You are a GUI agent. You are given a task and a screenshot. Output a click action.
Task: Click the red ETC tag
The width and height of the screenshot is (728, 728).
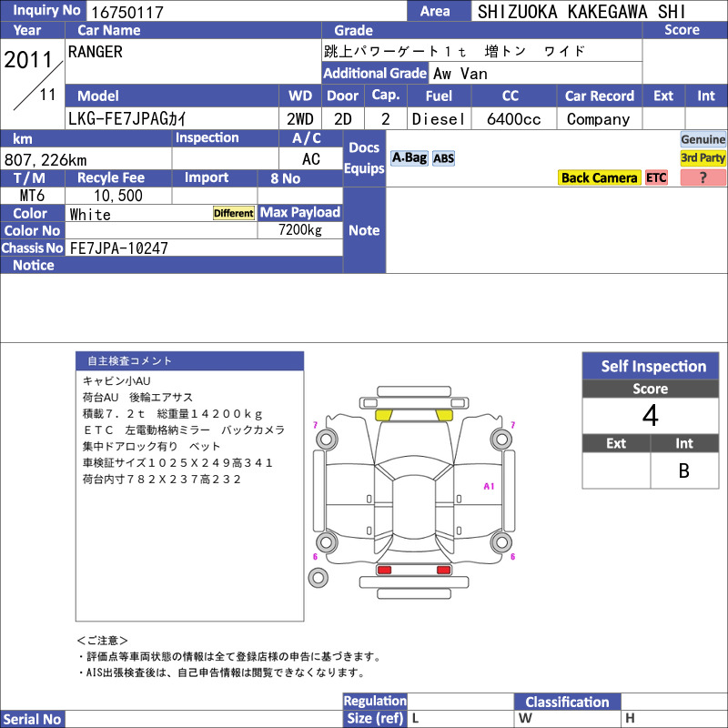pyautogui.click(x=656, y=177)
